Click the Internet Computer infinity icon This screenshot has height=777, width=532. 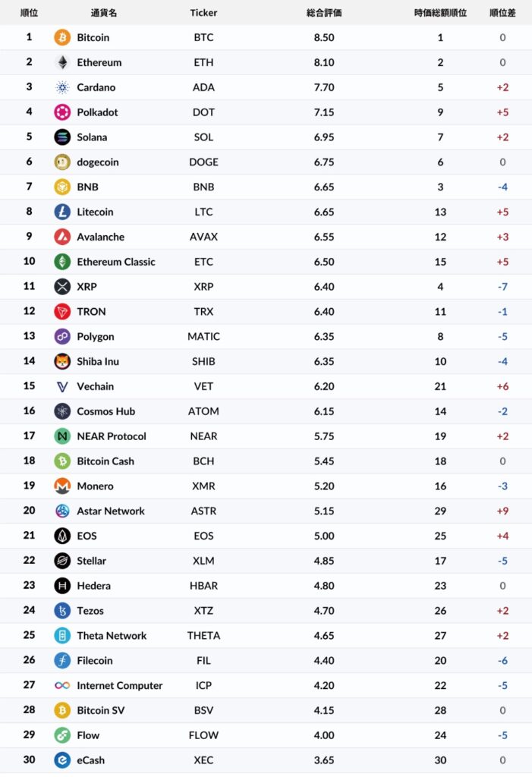coord(62,685)
